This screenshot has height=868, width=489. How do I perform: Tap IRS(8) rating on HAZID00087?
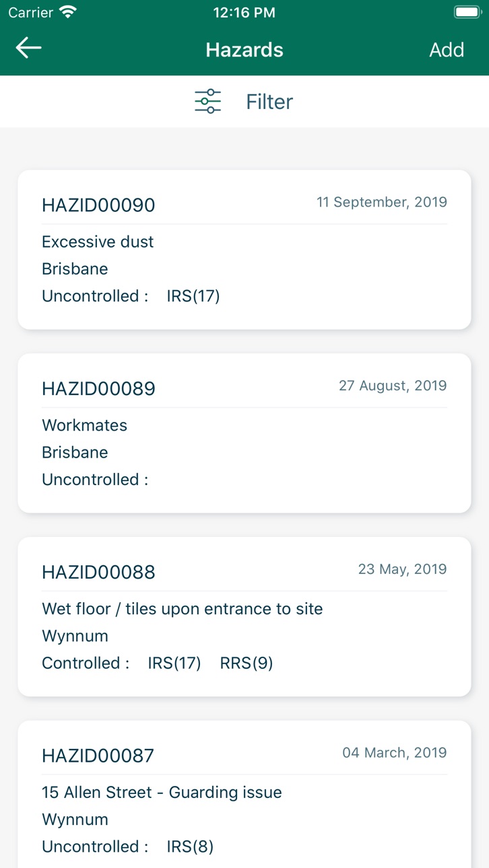pyautogui.click(x=190, y=847)
